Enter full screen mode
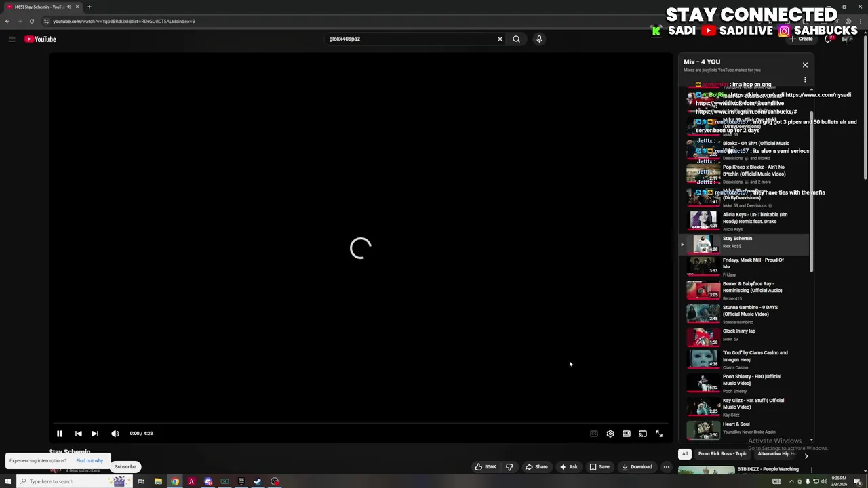The width and height of the screenshot is (868, 488). tap(659, 434)
